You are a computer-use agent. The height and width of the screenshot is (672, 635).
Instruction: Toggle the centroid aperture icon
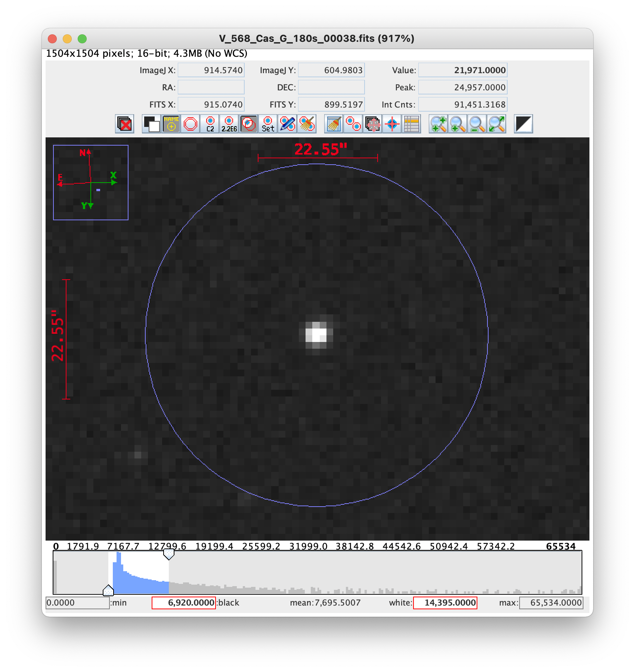(x=248, y=124)
